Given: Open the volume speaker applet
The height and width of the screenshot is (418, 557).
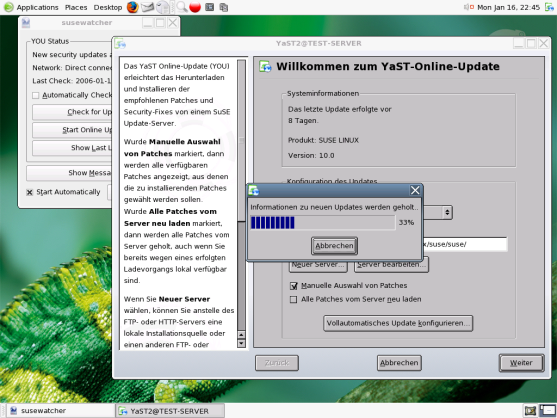Looking at the screenshot, I should tap(469, 7).
